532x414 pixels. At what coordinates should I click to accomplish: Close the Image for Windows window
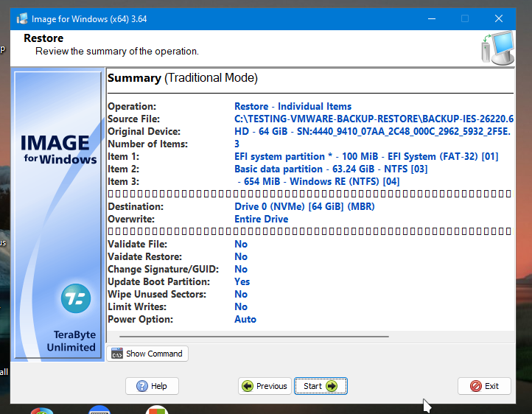(499, 18)
